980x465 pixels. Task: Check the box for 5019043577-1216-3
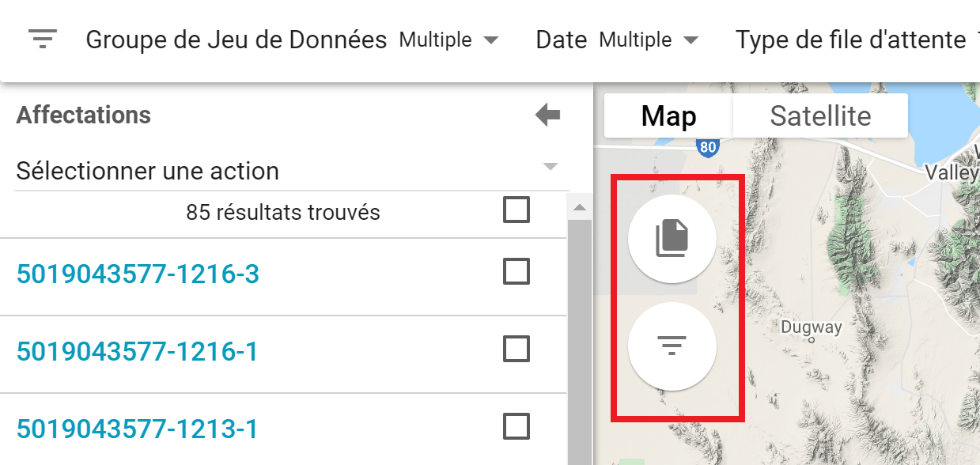coord(516,272)
